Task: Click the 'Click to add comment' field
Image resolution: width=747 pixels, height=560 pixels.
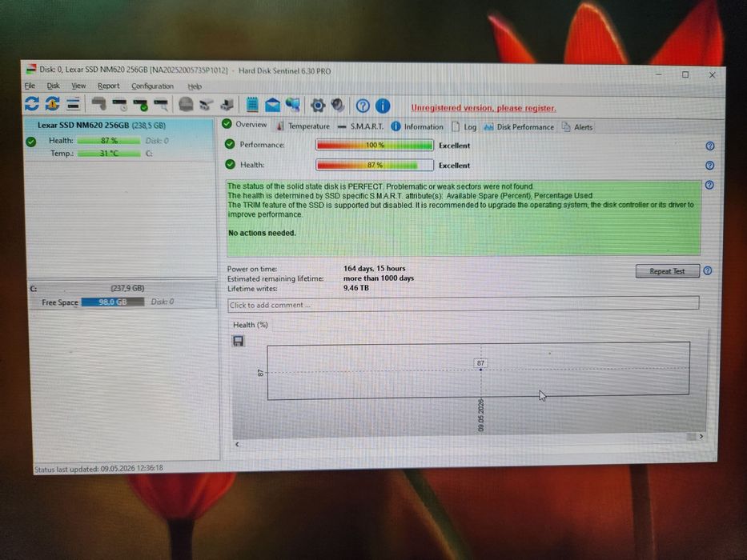Action: point(463,304)
